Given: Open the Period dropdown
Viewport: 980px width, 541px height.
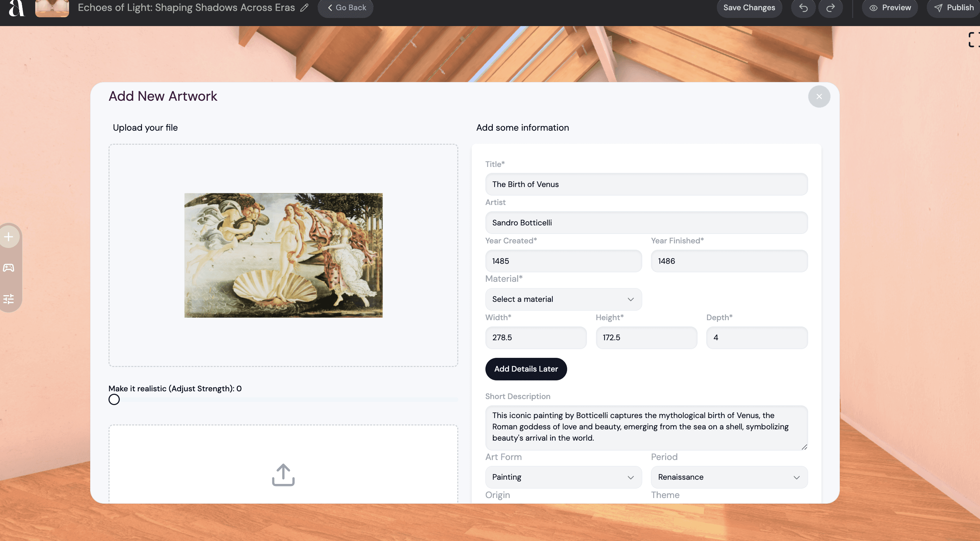Looking at the screenshot, I should pyautogui.click(x=729, y=478).
